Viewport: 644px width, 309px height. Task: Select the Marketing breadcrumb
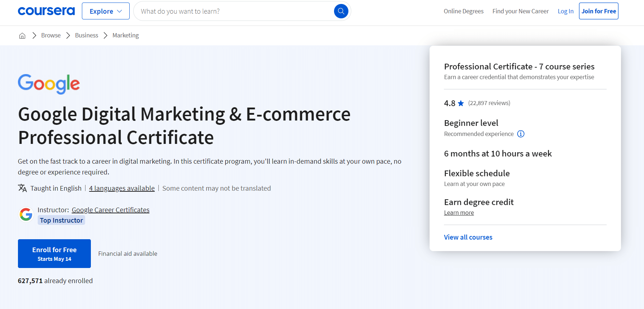click(125, 35)
